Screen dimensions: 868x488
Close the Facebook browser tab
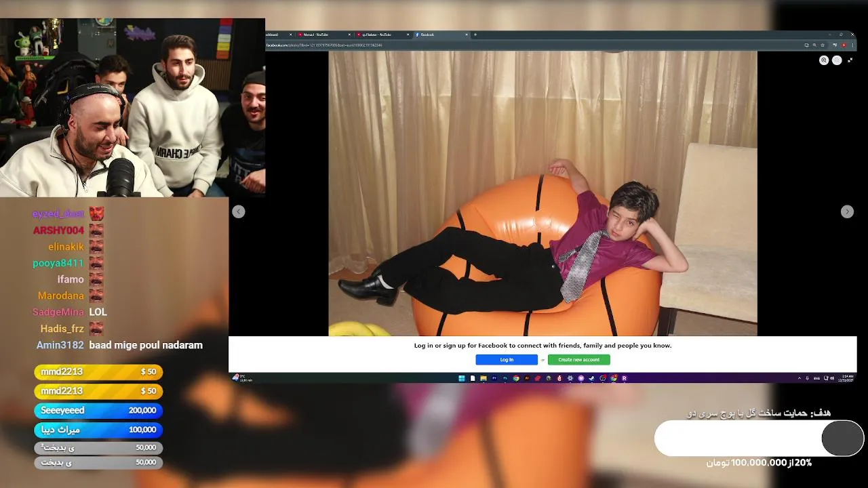pyautogui.click(x=467, y=35)
